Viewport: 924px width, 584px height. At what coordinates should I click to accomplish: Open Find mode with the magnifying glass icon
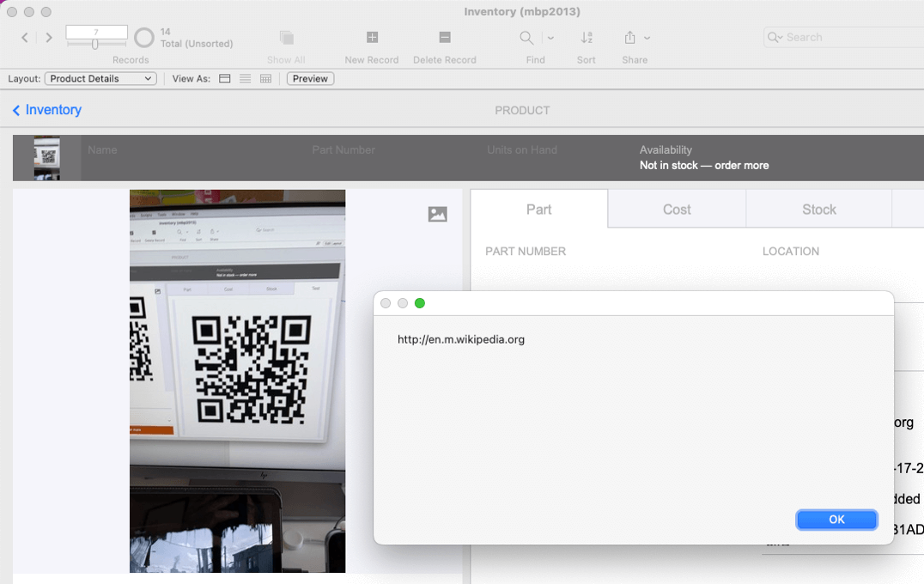(x=525, y=38)
